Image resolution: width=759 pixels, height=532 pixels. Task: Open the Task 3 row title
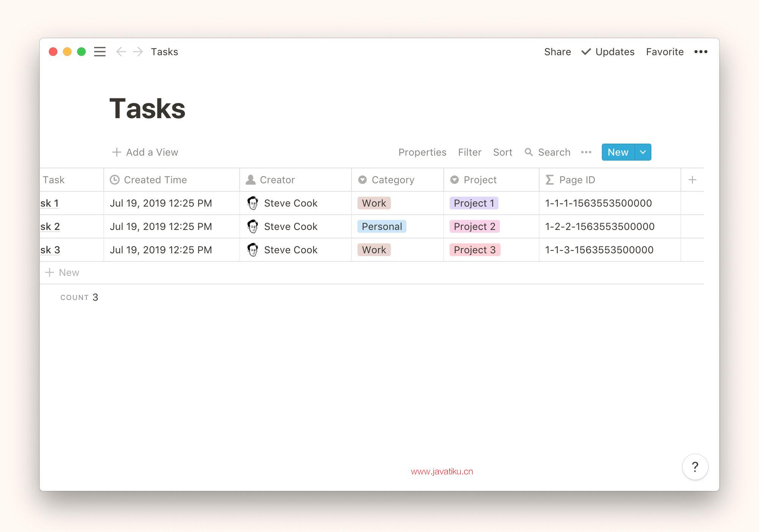pyautogui.click(x=50, y=250)
